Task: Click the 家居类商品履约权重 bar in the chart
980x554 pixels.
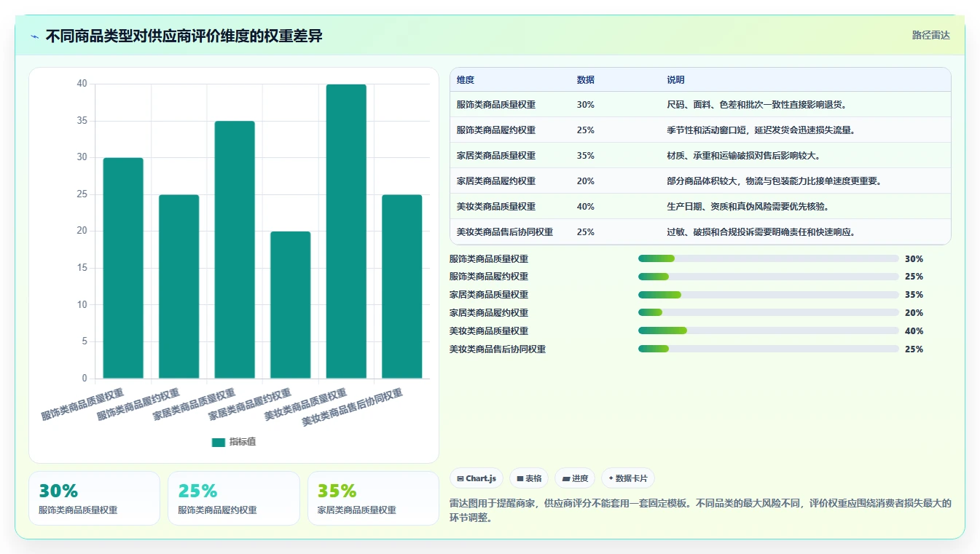Action: (291, 305)
